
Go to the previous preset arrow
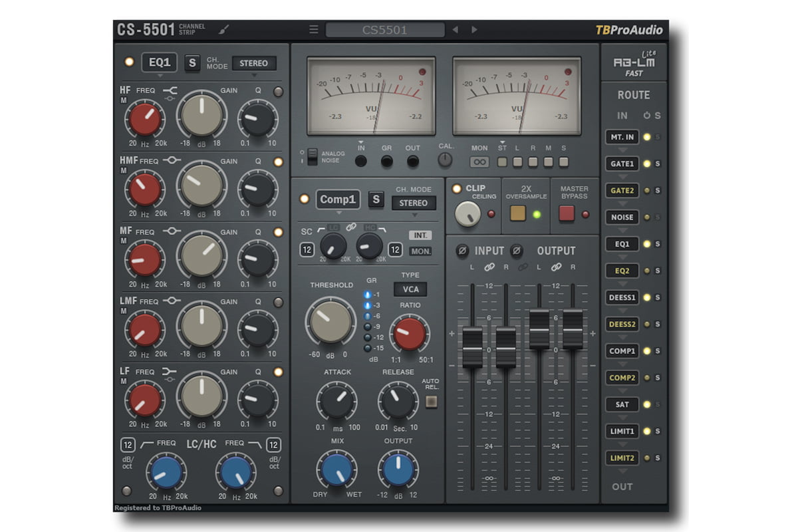(455, 29)
